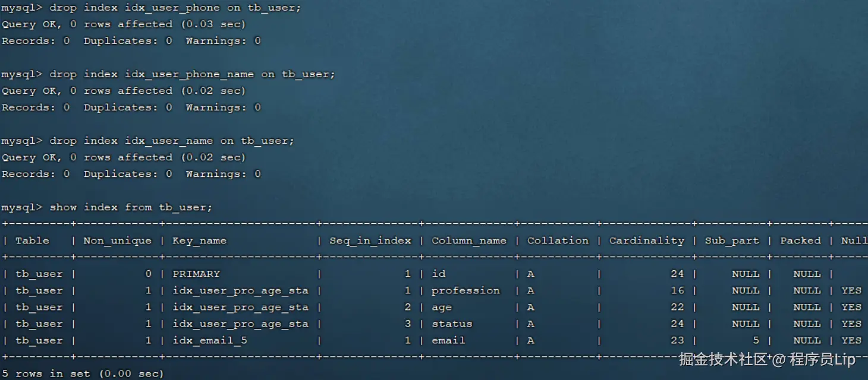The height and width of the screenshot is (380, 868).
Task: Click the Non_unique value 0 in PRIMARY row
Action: (x=148, y=274)
